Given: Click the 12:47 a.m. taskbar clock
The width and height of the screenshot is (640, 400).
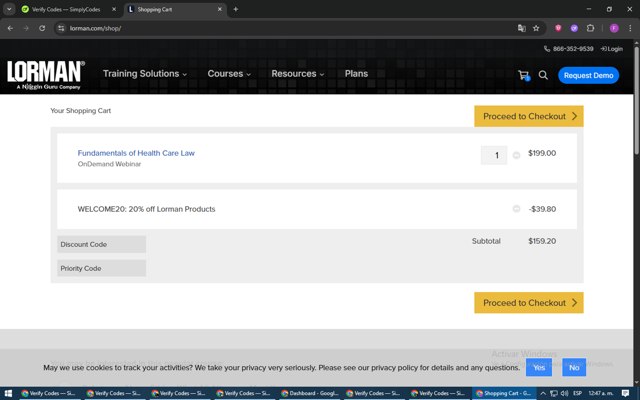Looking at the screenshot, I should 601,393.
